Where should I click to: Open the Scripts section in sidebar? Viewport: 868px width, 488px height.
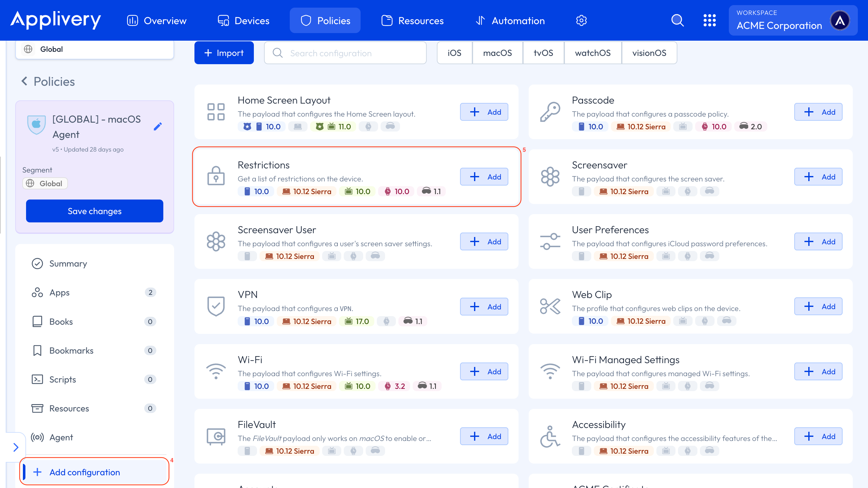tap(63, 379)
